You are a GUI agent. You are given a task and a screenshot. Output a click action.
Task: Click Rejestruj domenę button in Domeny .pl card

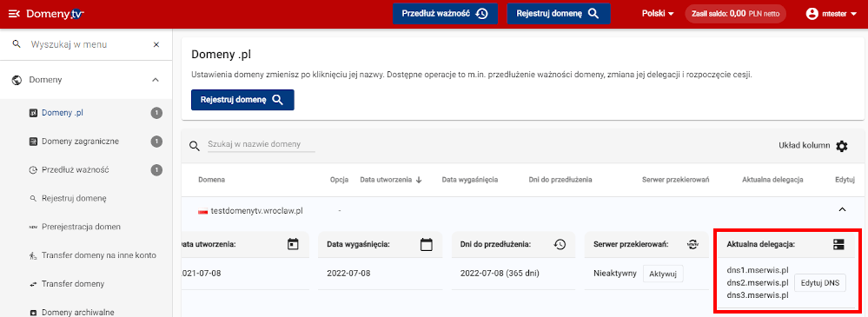click(x=242, y=100)
